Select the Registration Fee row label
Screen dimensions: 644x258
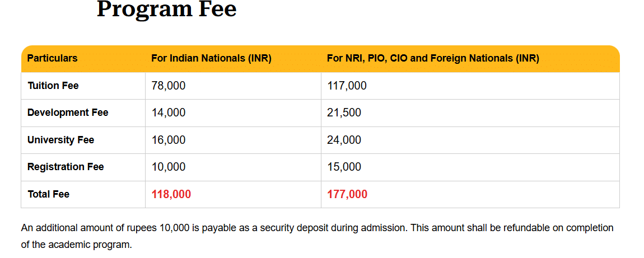66,167
